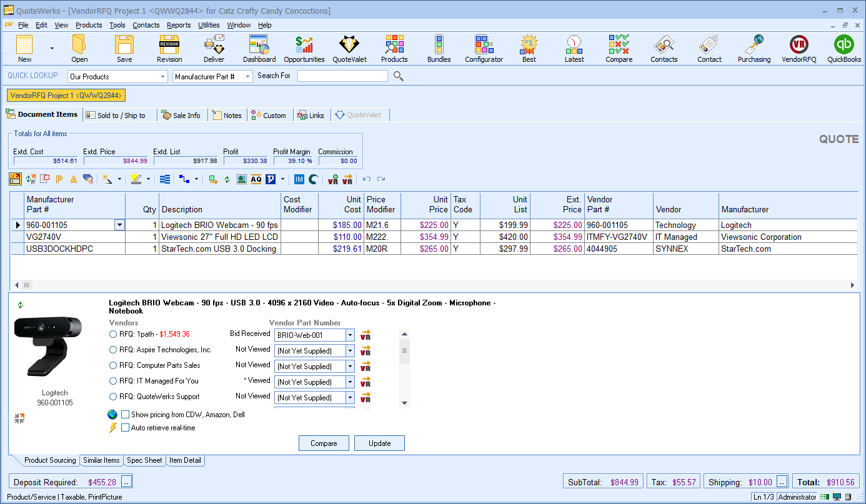866x504 pixels.
Task: Check the Auto retrieve real-time box
Action: pyautogui.click(x=126, y=428)
